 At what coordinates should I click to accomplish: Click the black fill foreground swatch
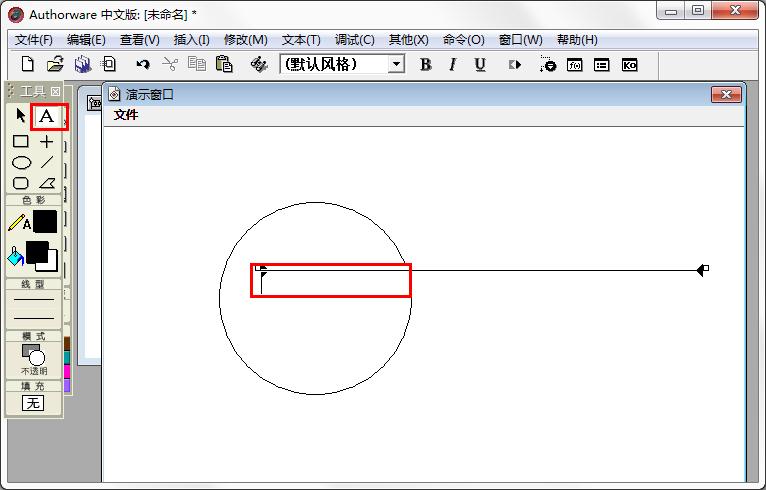click(x=37, y=252)
